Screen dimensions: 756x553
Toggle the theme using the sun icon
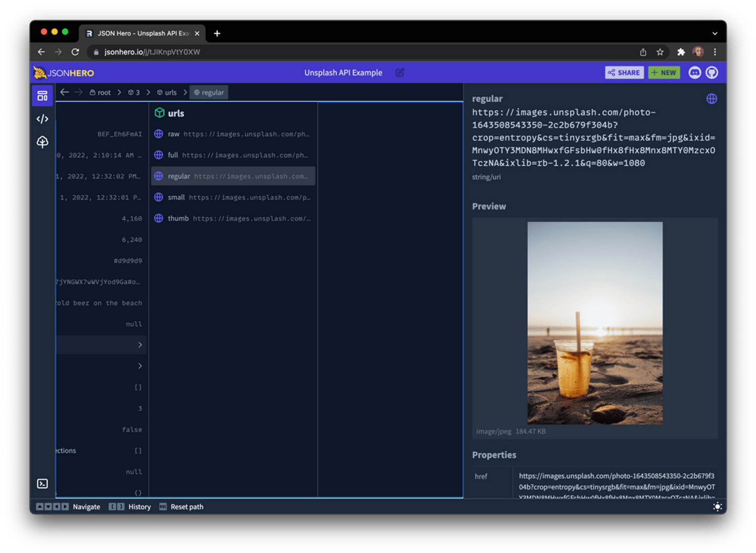coord(718,506)
